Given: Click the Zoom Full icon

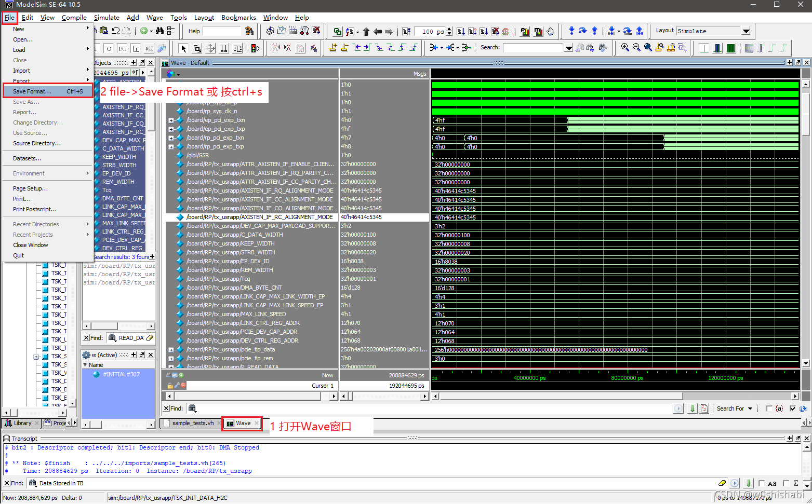Looking at the screenshot, I should [x=648, y=48].
